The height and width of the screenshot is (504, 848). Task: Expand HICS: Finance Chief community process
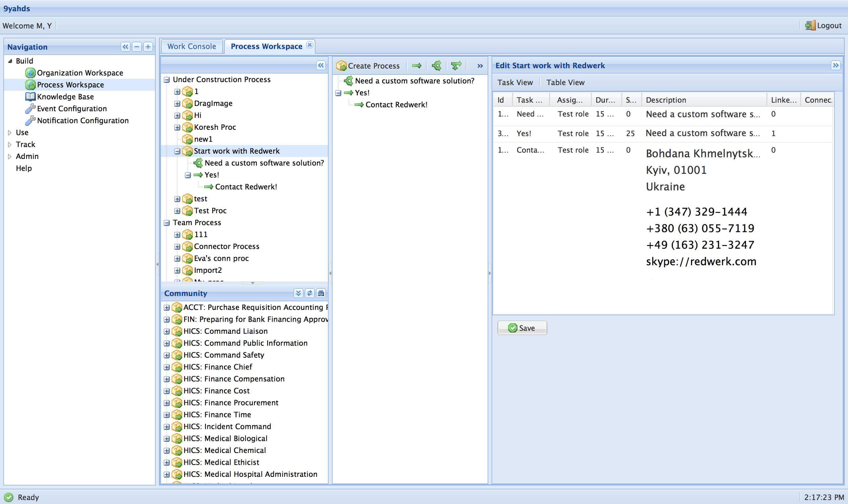click(167, 367)
